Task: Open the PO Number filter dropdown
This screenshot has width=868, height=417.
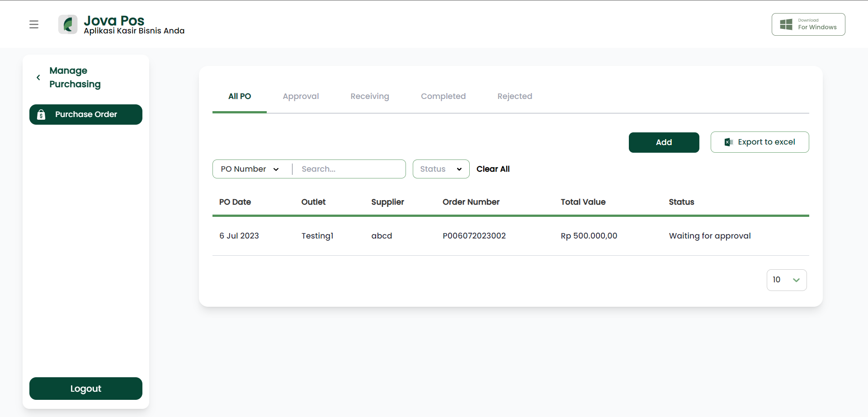Action: 250,169
